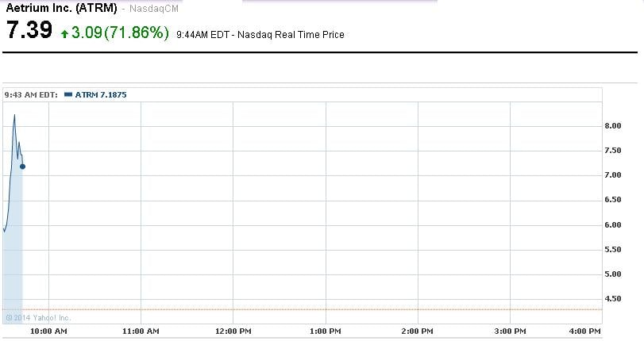Click the ATRM 7.1875 legend label
Image resolution: width=644 pixels, height=341 pixels.
(101, 95)
